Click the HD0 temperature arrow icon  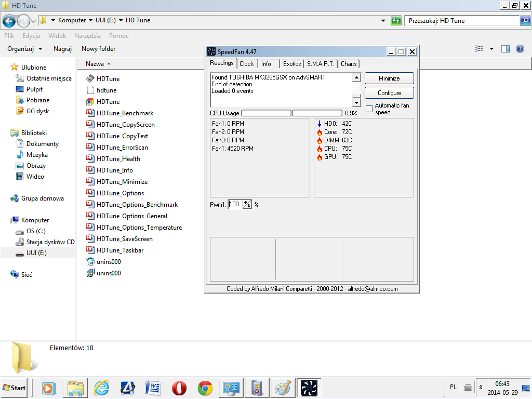[320, 124]
